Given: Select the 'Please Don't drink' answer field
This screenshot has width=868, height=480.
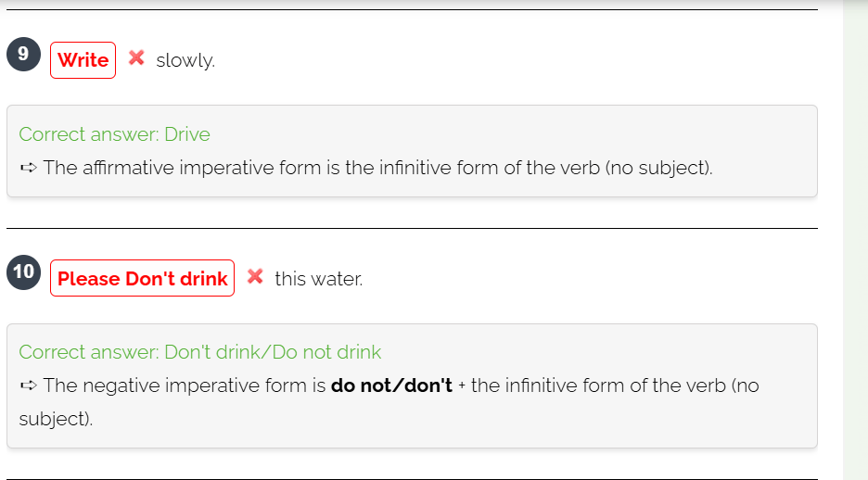Looking at the screenshot, I should point(142,278).
